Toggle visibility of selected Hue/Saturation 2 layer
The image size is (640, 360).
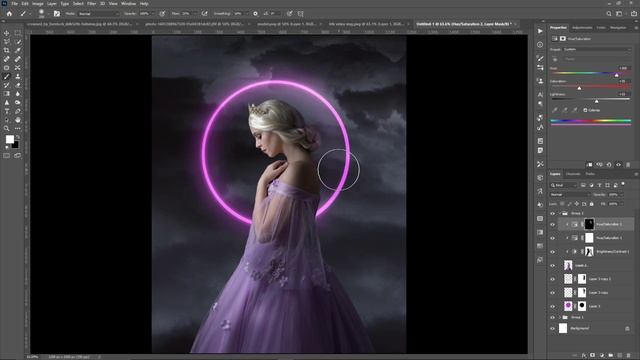552,224
